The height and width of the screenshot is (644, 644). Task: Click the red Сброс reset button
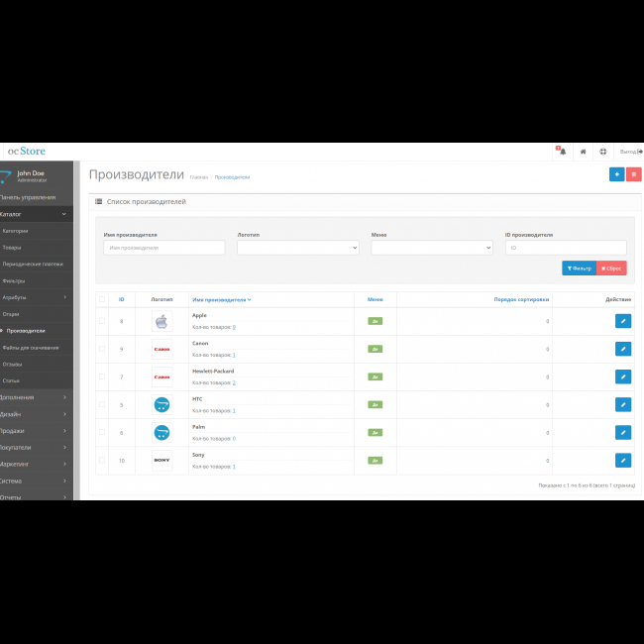(611, 268)
